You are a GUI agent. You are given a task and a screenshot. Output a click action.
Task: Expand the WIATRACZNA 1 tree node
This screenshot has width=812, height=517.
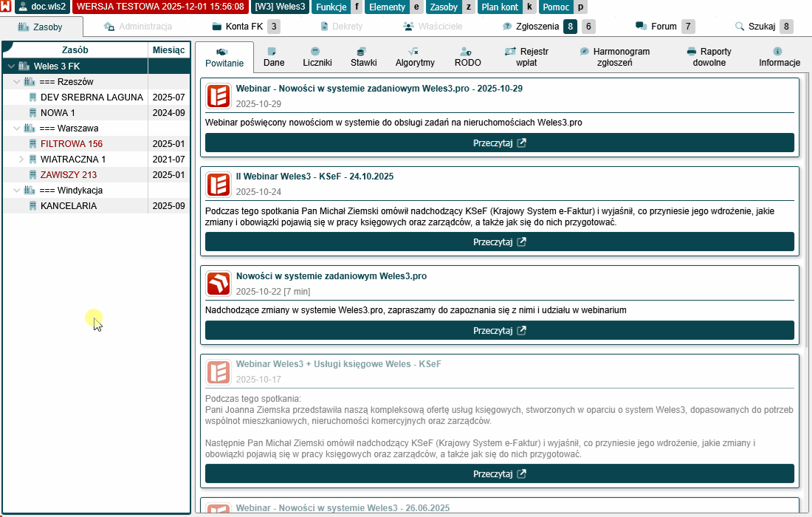coord(21,160)
